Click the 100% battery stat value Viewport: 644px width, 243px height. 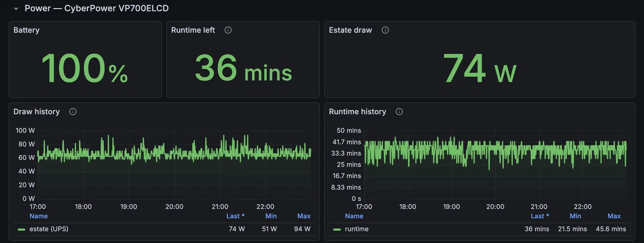coord(85,68)
